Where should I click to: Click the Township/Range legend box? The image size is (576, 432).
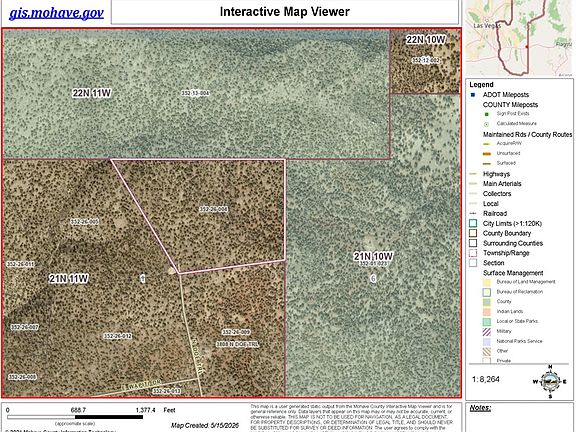473,253
